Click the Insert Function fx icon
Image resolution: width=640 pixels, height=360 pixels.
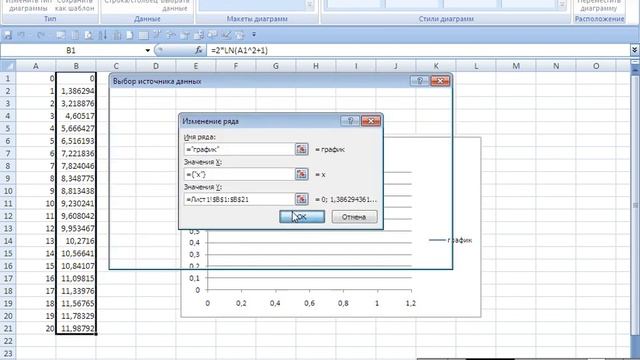[x=199, y=50]
